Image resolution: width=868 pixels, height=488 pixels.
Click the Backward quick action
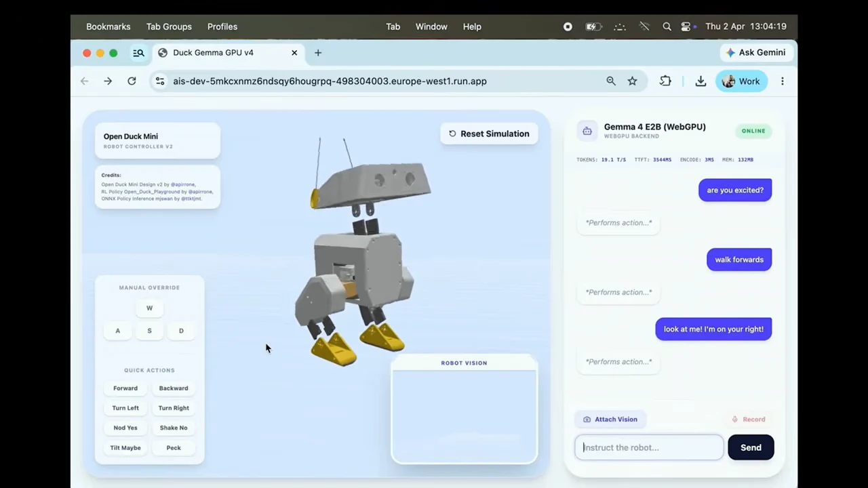click(x=174, y=388)
